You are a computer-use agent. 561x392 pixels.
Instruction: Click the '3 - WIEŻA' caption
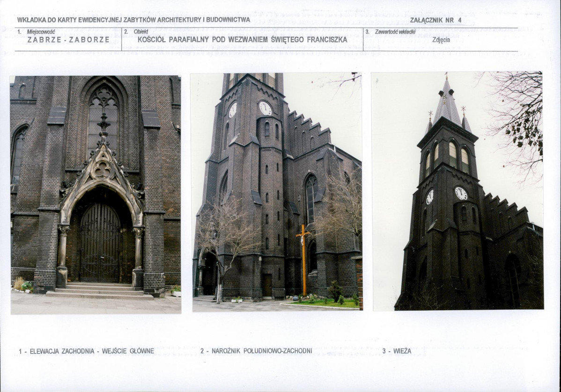[397, 351]
